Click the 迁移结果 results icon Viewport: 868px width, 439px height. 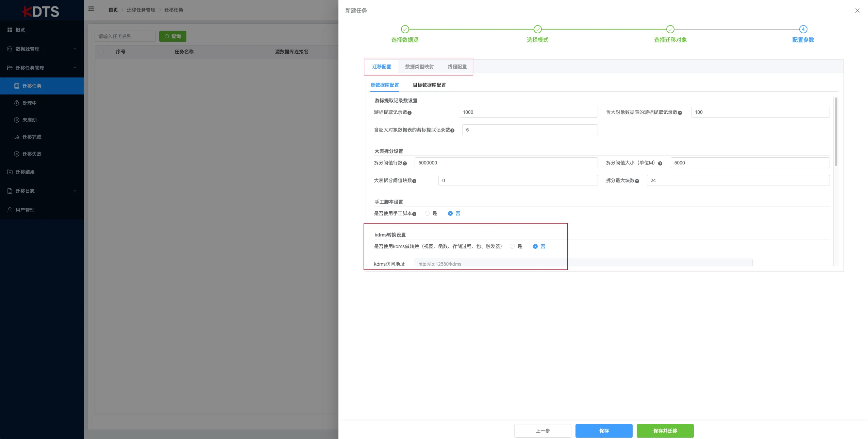coord(10,172)
